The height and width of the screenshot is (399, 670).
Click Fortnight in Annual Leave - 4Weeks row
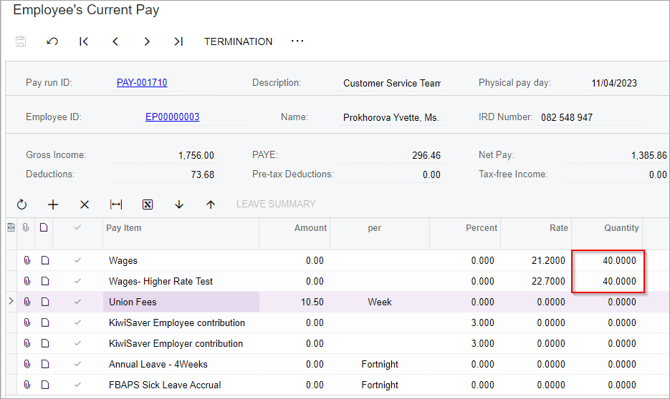[x=379, y=364]
